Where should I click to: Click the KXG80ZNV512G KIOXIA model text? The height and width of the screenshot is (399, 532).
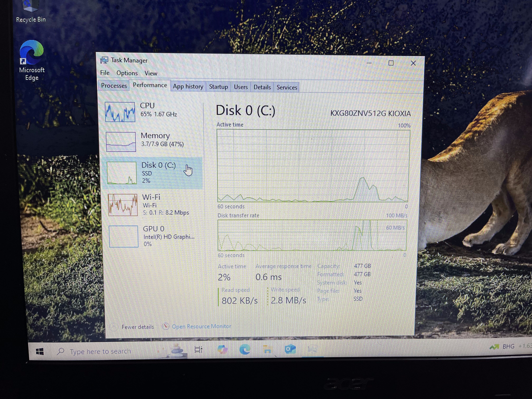pos(370,113)
